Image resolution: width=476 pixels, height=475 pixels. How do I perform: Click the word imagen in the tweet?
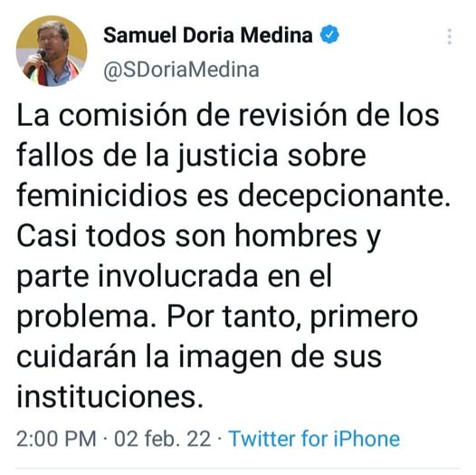[x=230, y=357]
